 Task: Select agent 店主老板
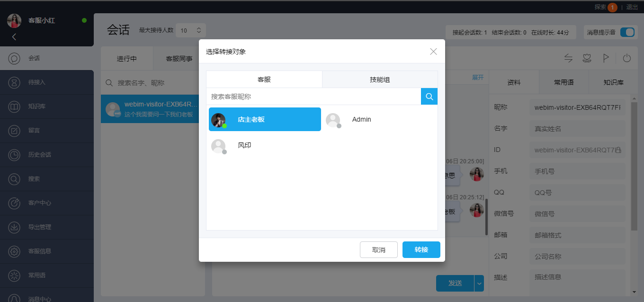coord(265,119)
